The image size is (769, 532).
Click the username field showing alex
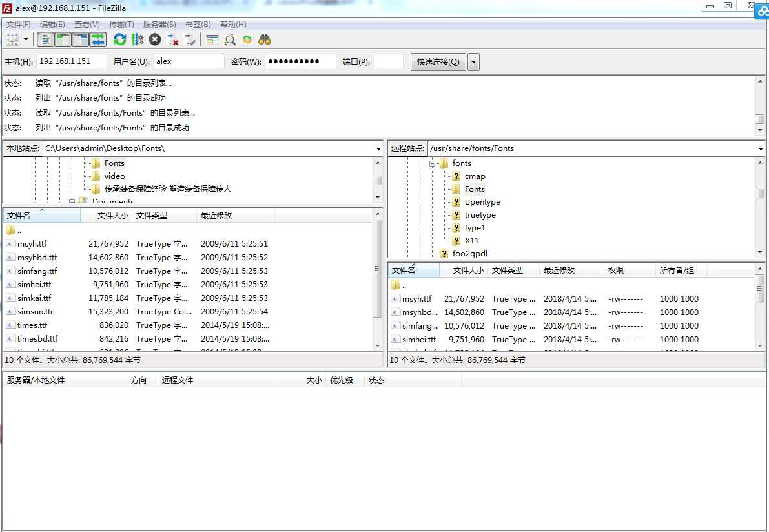(x=189, y=61)
